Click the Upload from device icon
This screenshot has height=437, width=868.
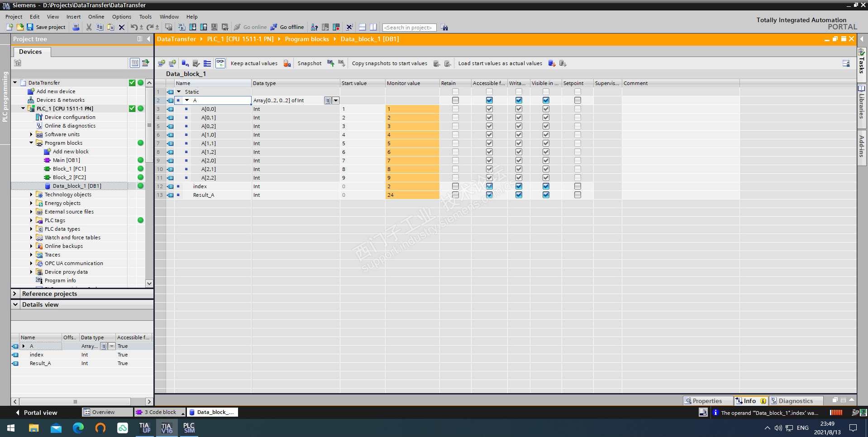[204, 27]
